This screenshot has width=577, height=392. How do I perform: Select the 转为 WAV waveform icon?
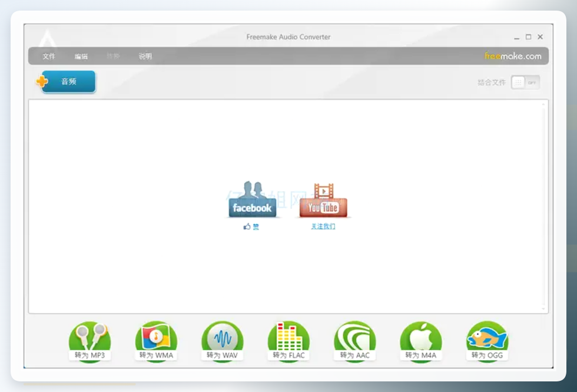pyautogui.click(x=223, y=341)
